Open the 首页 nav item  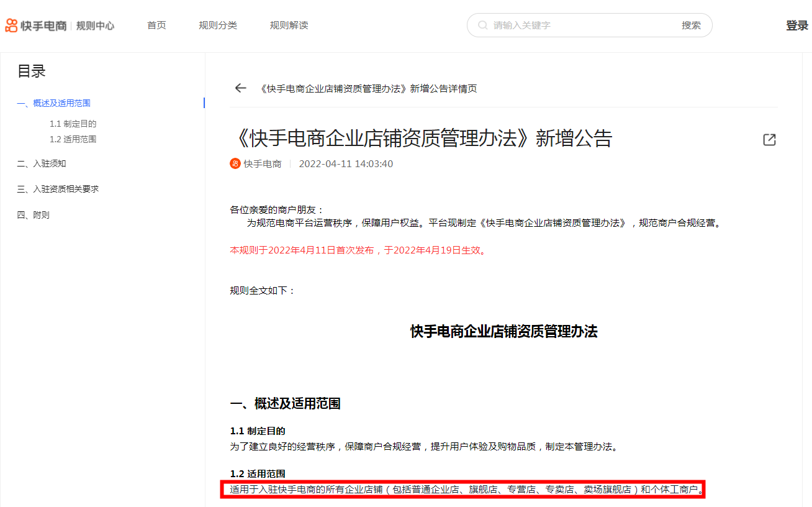point(156,25)
